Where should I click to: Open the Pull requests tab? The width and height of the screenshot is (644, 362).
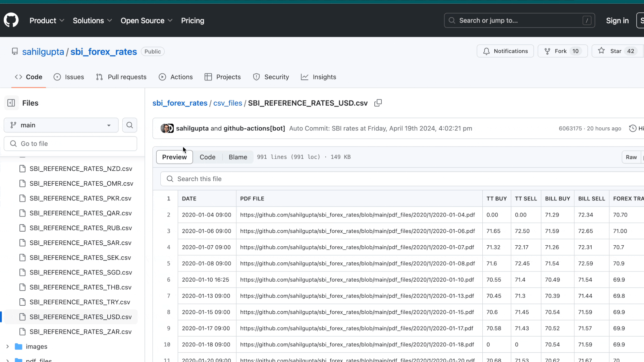[121, 77]
